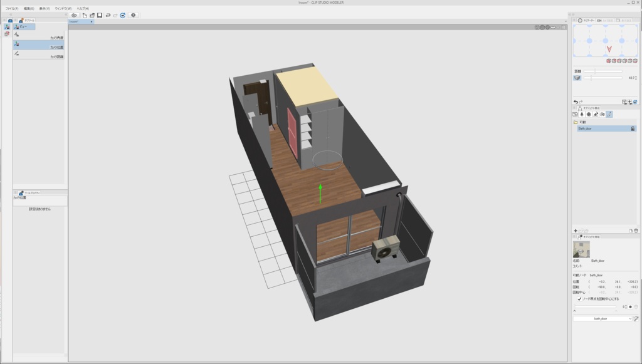
Task: Click the plus icon to add a node
Action: coord(576,231)
